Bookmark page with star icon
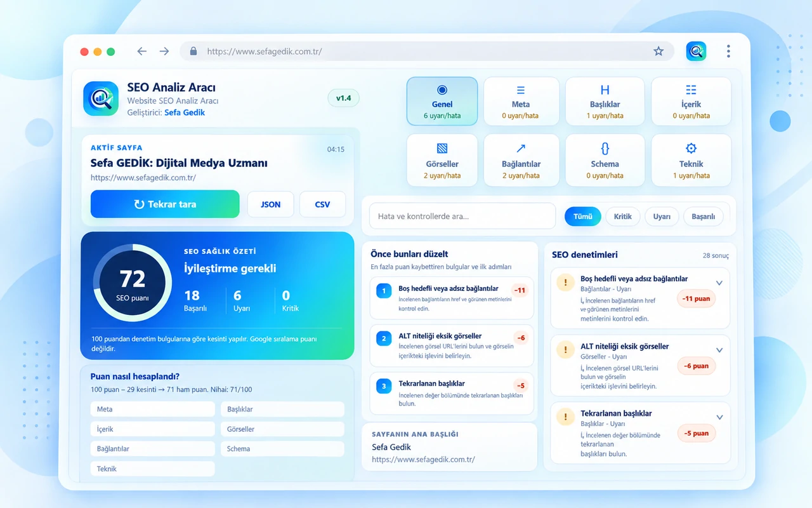Viewport: 812px width, 508px height. tap(658, 51)
